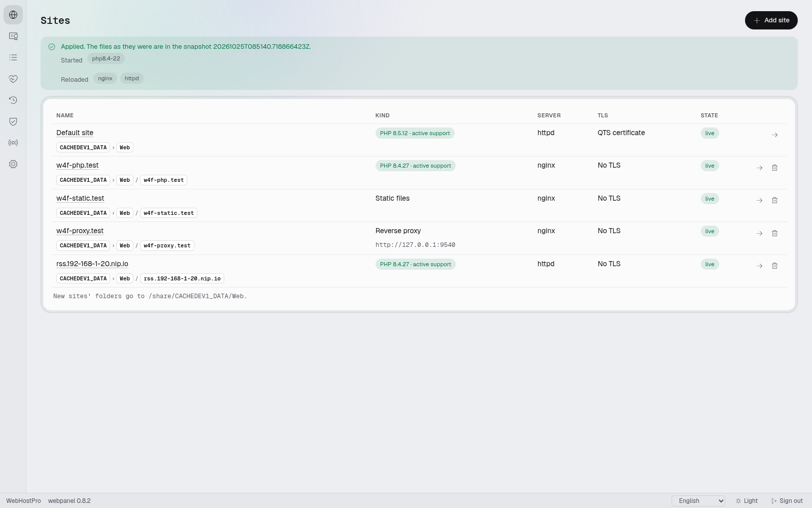Click the w4f-static.test folder path chip
Screen dimensions: 812x508
coord(168,213)
